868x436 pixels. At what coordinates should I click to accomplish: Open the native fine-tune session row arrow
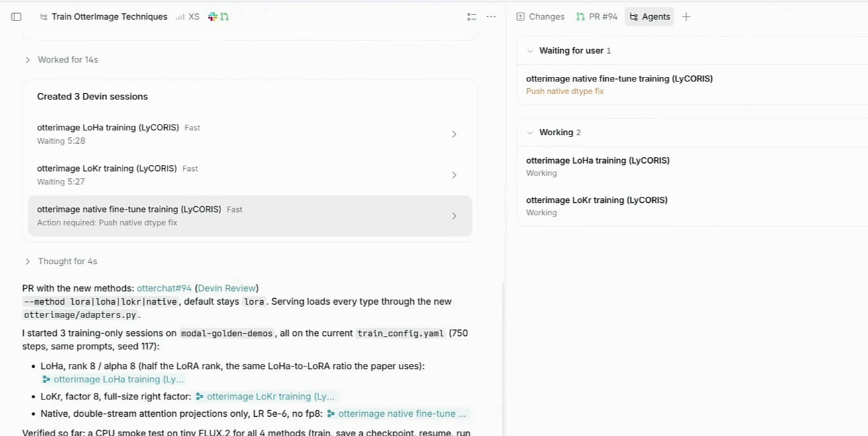coord(454,216)
